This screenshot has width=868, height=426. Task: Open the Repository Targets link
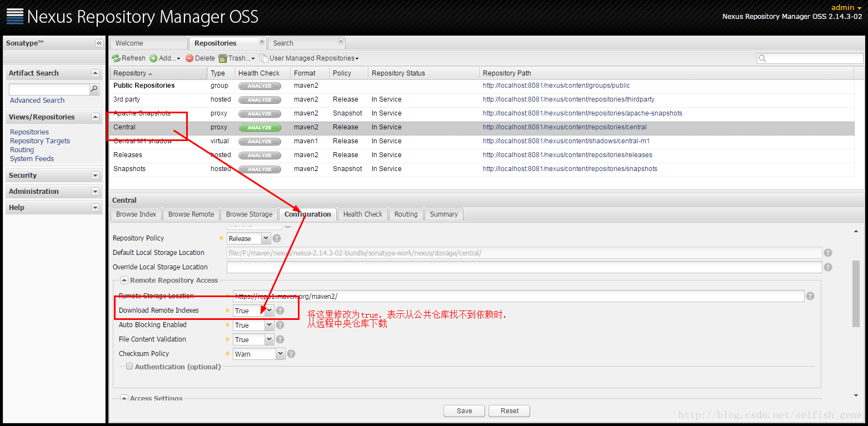tap(40, 141)
